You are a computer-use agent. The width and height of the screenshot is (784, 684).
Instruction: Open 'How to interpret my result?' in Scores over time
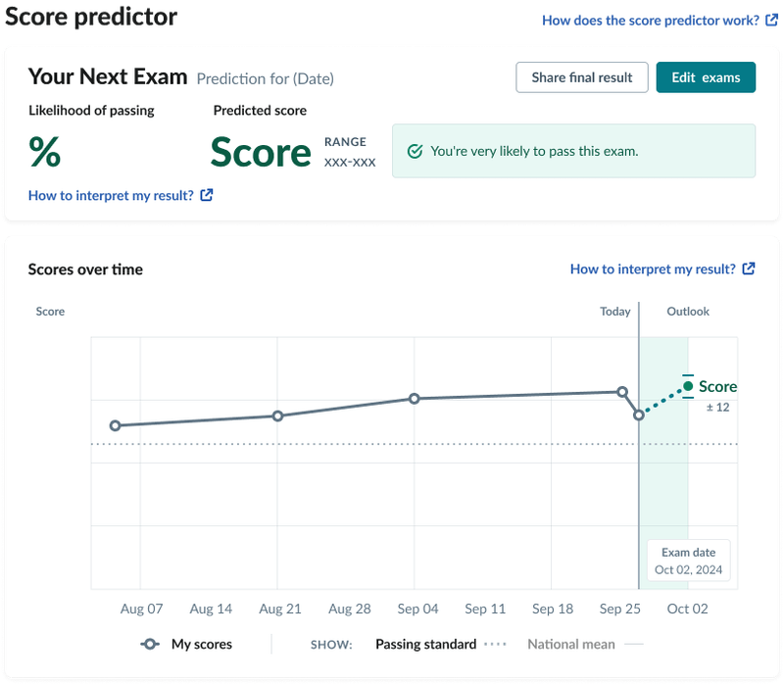point(655,269)
